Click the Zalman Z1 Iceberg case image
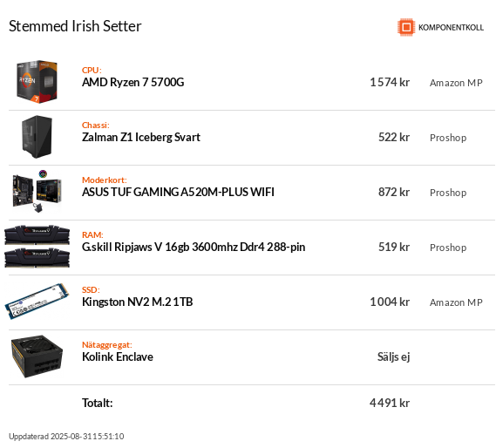 tap(37, 137)
